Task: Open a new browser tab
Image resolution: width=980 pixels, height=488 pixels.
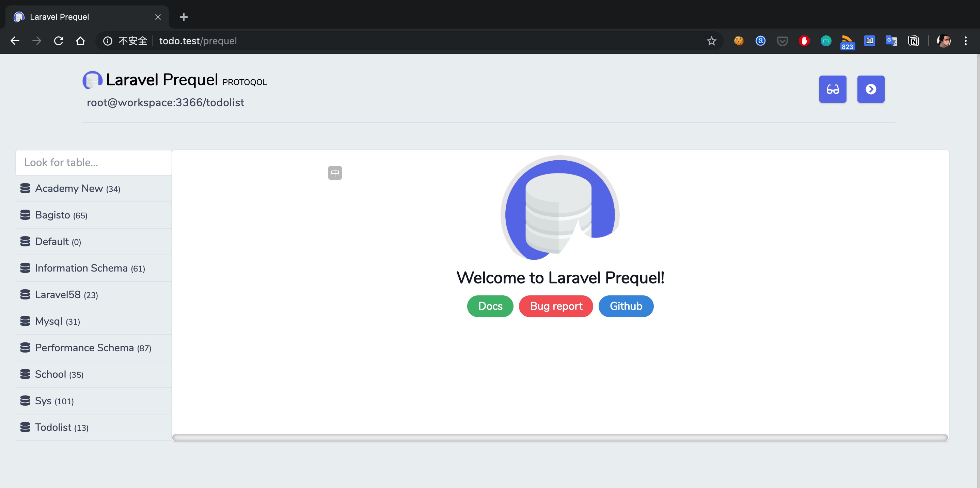Action: pyautogui.click(x=184, y=17)
